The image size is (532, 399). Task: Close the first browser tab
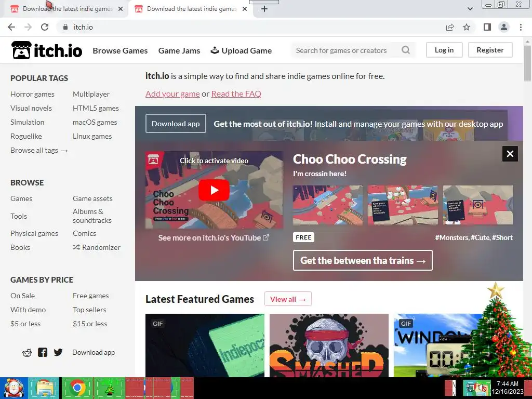click(121, 9)
